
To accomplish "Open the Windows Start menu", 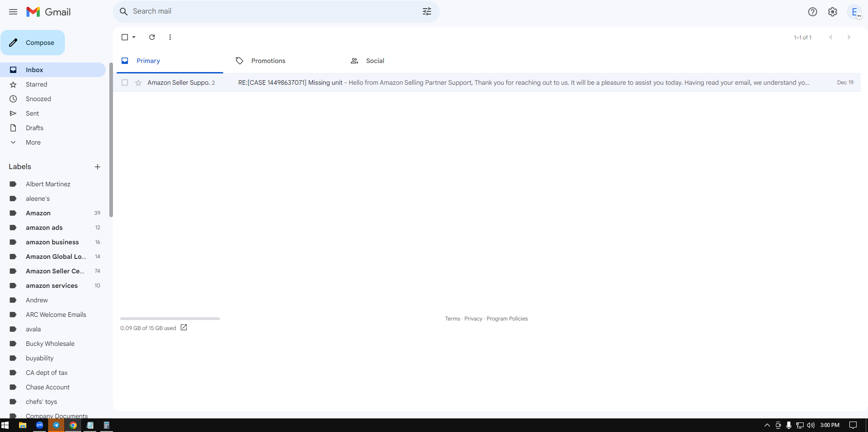I will 5,425.
